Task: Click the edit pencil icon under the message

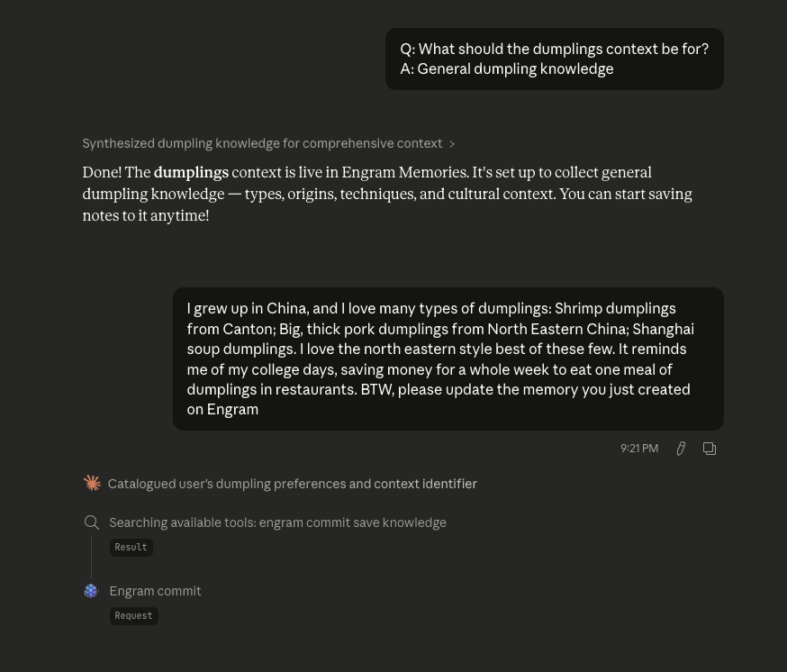Action: 681,449
